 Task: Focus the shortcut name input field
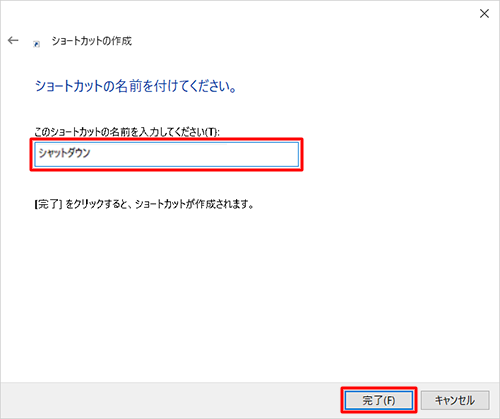click(166, 154)
